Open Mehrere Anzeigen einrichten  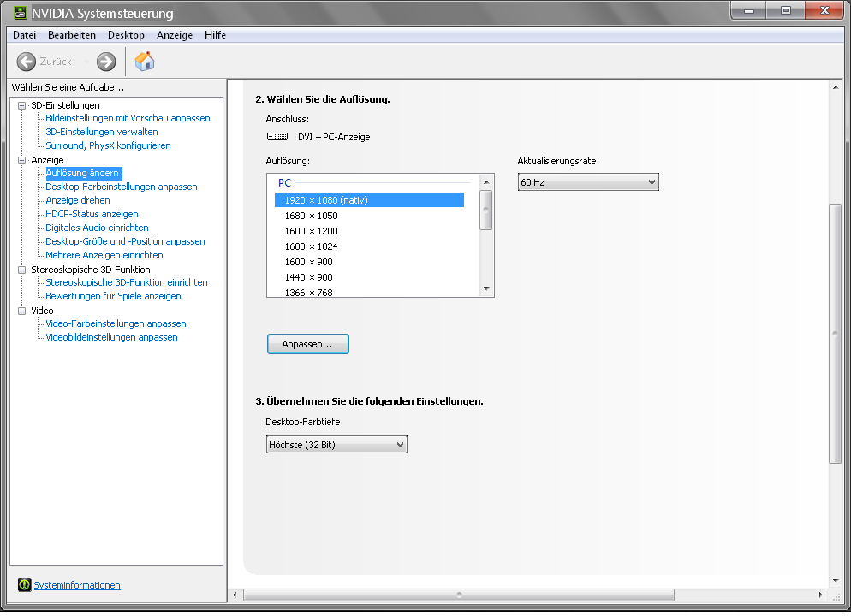[x=104, y=255]
